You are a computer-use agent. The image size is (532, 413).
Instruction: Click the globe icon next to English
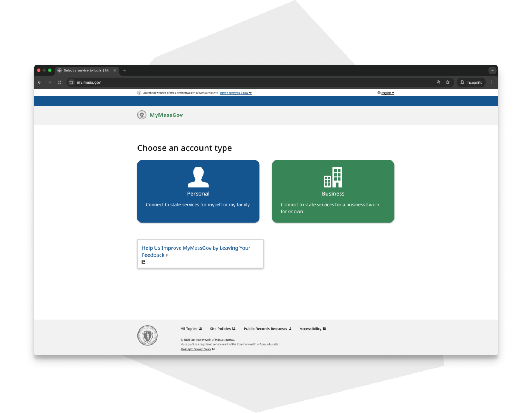[x=379, y=93]
